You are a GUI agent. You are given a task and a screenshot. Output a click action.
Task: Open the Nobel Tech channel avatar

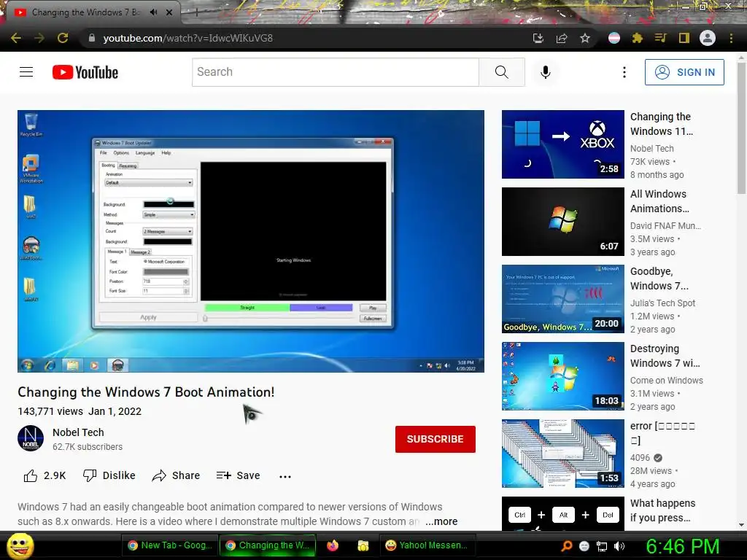31,438
